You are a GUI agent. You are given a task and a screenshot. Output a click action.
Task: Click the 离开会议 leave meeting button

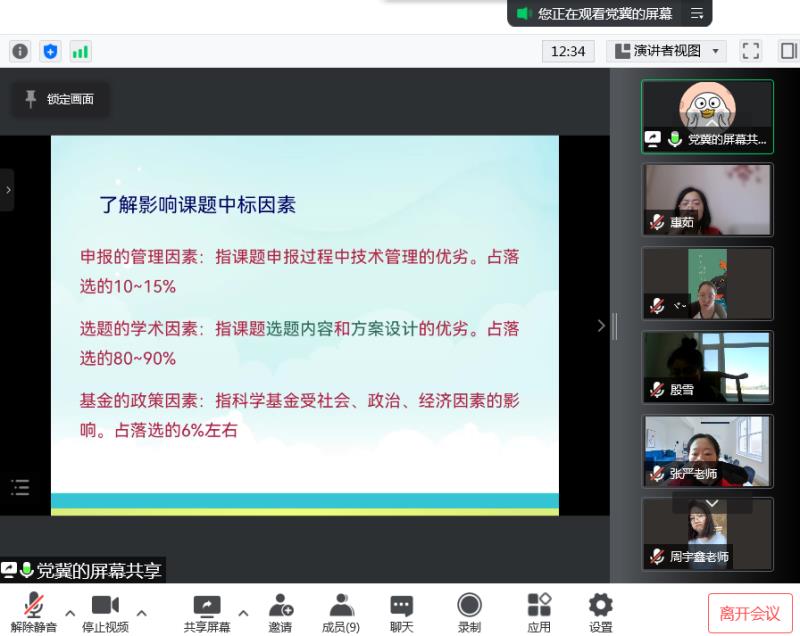[750, 613]
